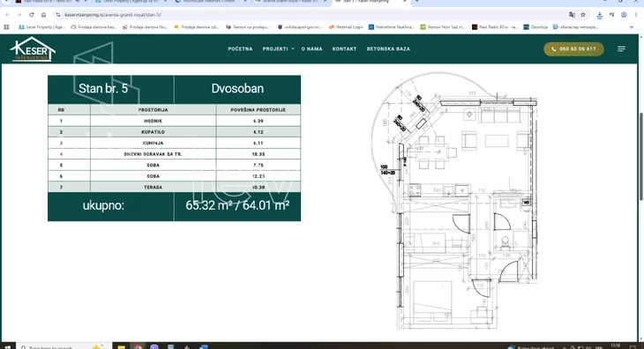Open the browser profile icon
644x349 pixels.
coord(624,15)
